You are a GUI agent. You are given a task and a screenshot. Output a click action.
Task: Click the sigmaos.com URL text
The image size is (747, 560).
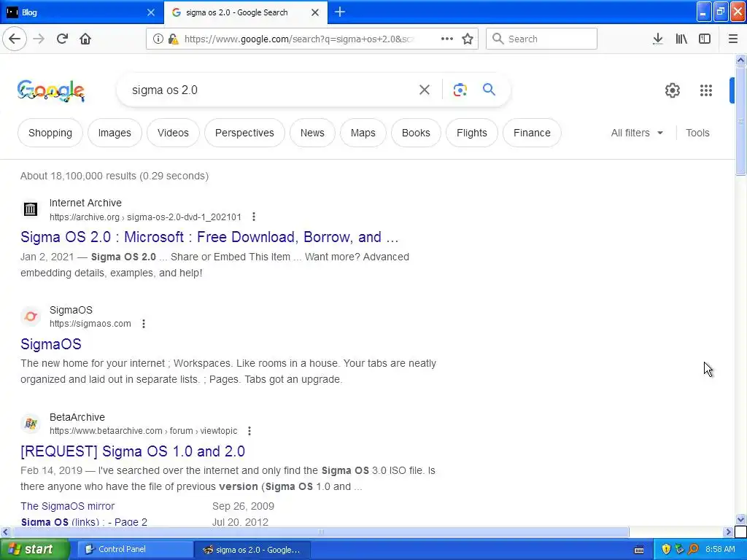(90, 324)
